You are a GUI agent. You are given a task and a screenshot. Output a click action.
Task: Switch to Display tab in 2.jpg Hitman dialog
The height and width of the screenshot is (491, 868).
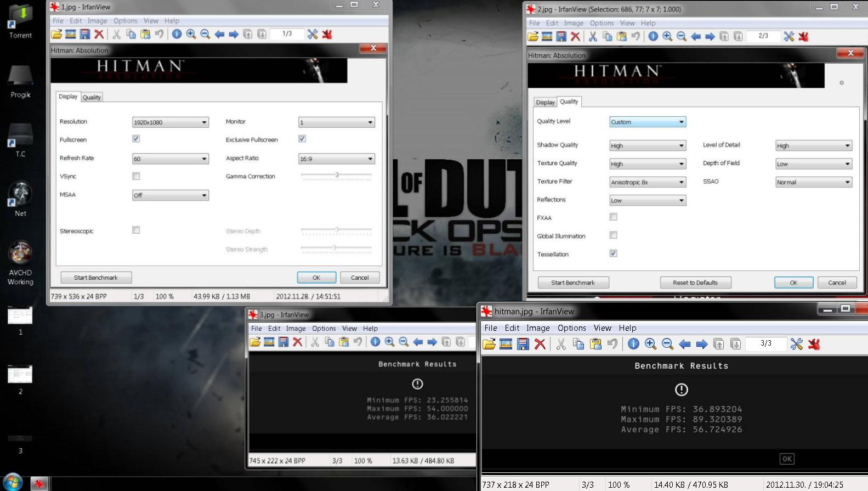[x=545, y=103]
